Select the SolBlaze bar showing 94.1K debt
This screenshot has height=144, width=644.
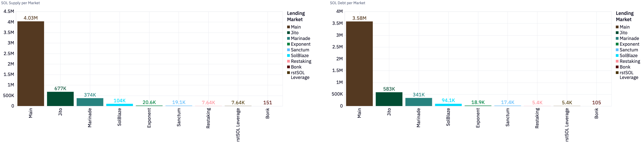tap(448, 105)
